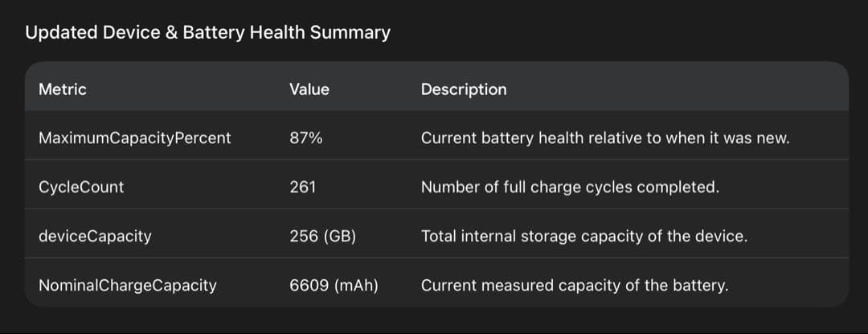Image resolution: width=868 pixels, height=334 pixels.
Task: Select the deviceCapacity metric cell
Action: click(x=95, y=237)
